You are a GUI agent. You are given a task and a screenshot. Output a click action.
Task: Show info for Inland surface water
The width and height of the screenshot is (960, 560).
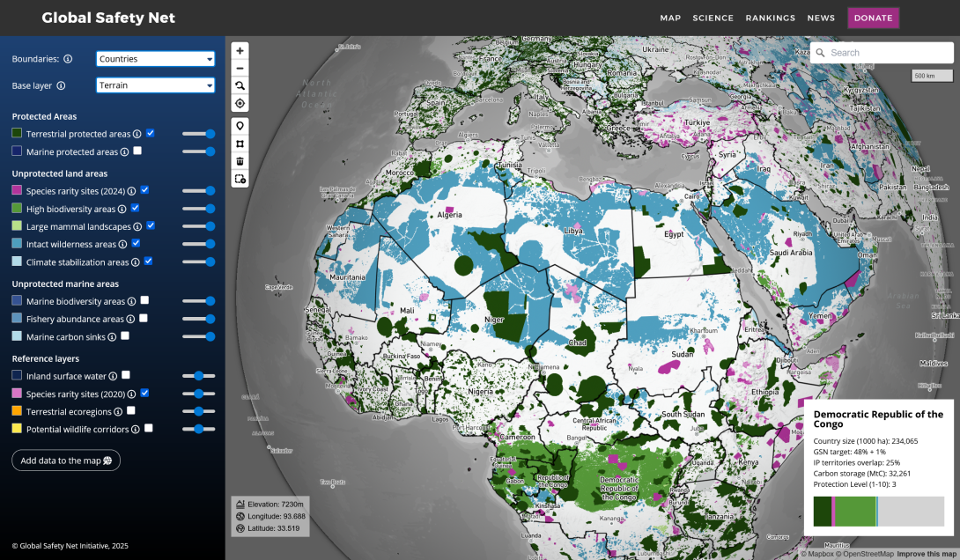[x=113, y=376]
